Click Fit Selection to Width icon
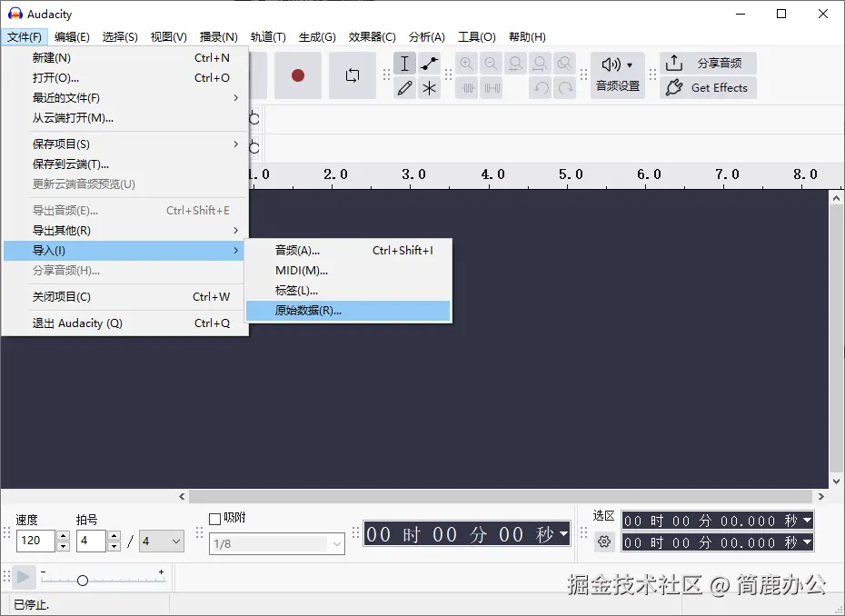This screenshot has height=616, width=845. click(x=516, y=64)
